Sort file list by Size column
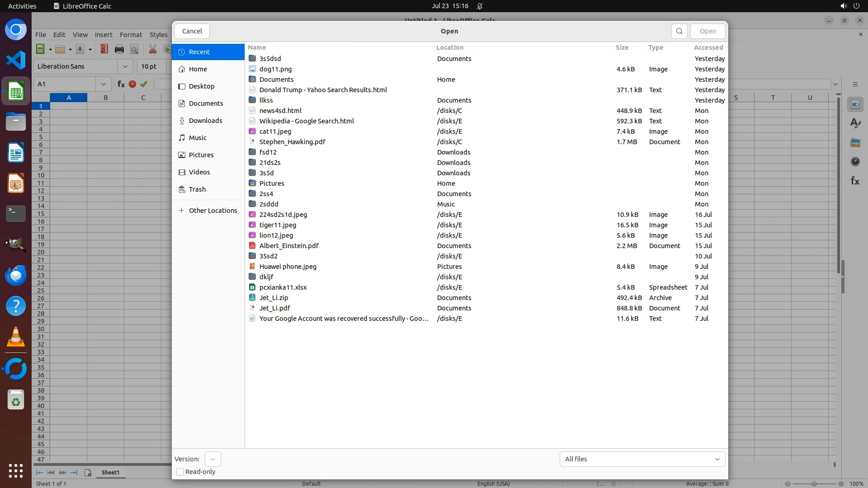 coord(622,47)
